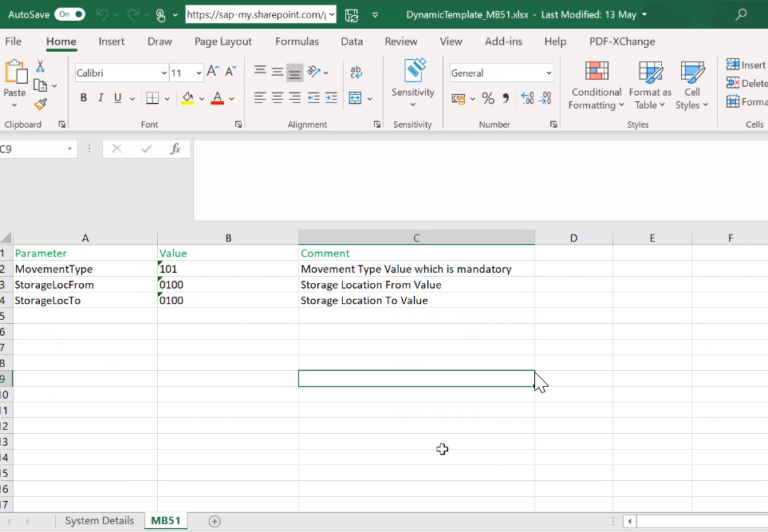Toggle Underline formatting
This screenshot has width=768, height=532.
(117, 98)
